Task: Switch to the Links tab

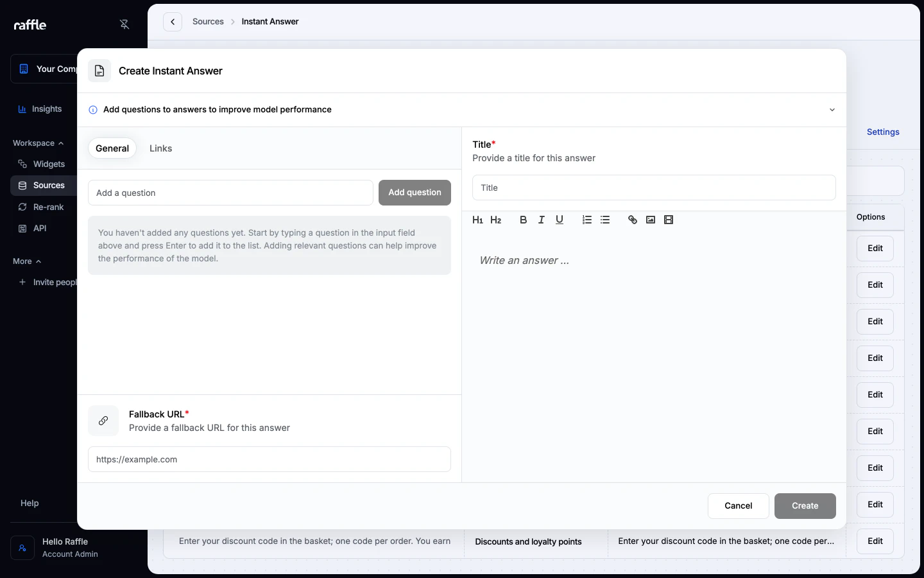Action: point(160,148)
